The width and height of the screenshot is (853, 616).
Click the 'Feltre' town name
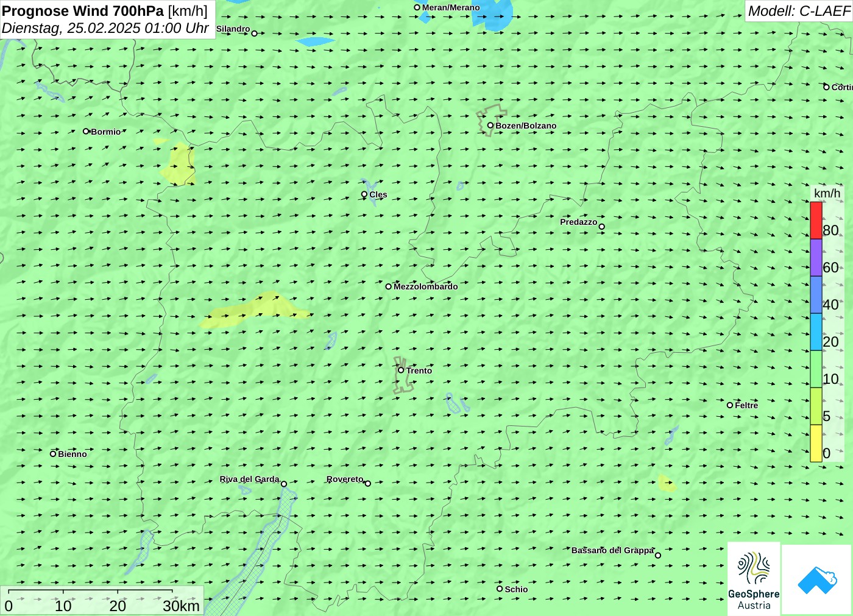pos(746,405)
